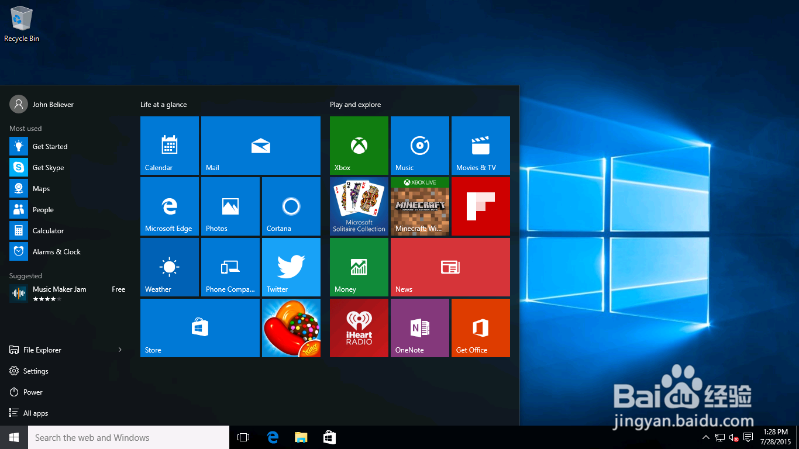Open Alarms & Clock from Most used

tap(67, 252)
